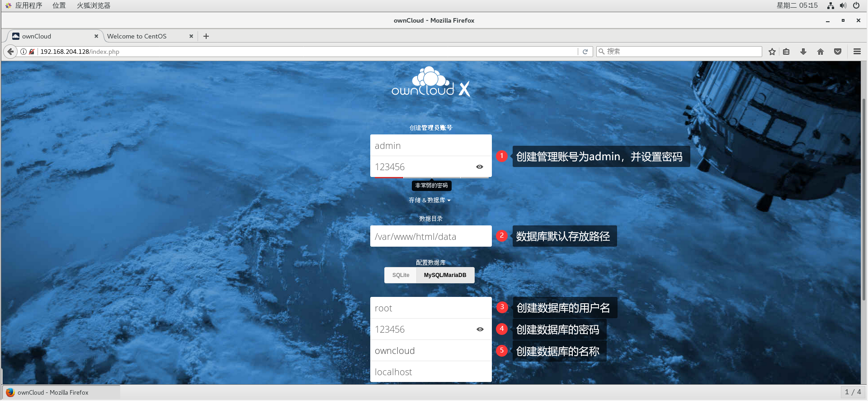868x401 pixels.
Task: Close the ownCloud tab
Action: click(96, 36)
